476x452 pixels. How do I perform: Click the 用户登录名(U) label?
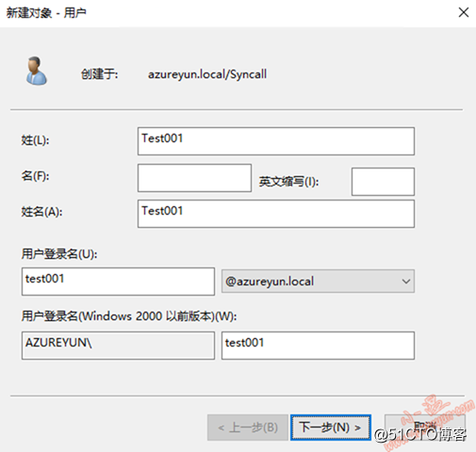[59, 254]
